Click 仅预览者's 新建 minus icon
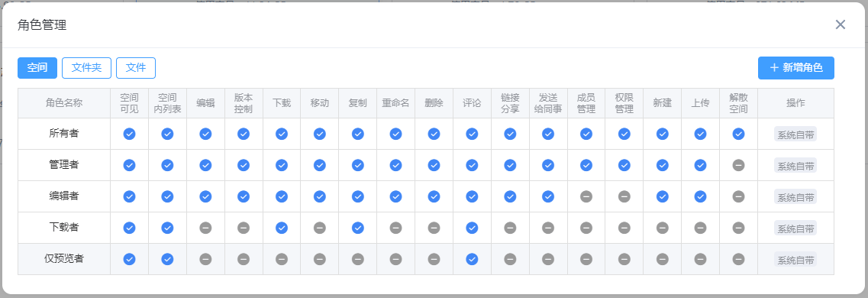The height and width of the screenshot is (298, 868). pos(663,259)
